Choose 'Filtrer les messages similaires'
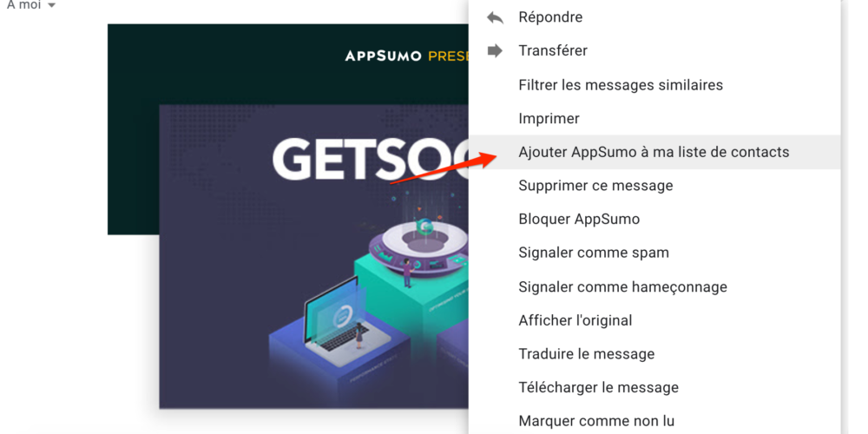The width and height of the screenshot is (868, 434). tap(654, 85)
